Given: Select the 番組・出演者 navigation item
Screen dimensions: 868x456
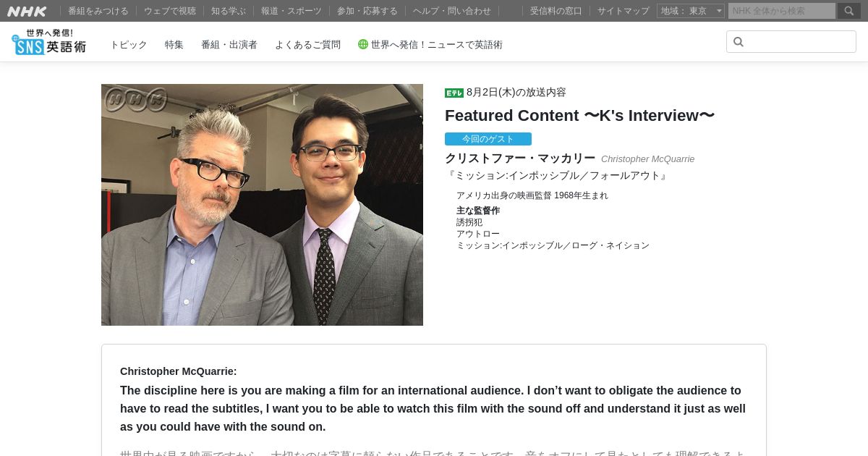Looking at the screenshot, I should tap(229, 45).
